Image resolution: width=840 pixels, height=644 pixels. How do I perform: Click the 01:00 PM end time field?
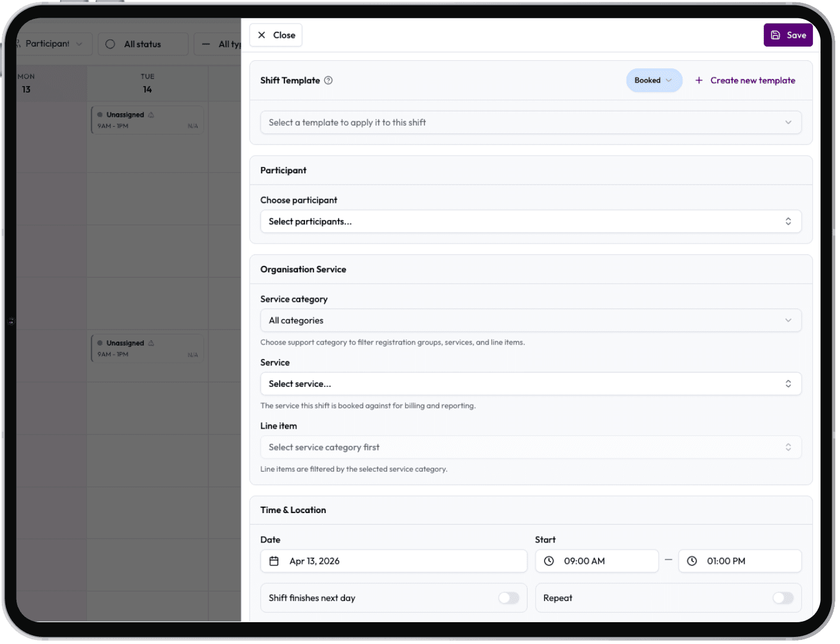click(x=740, y=561)
